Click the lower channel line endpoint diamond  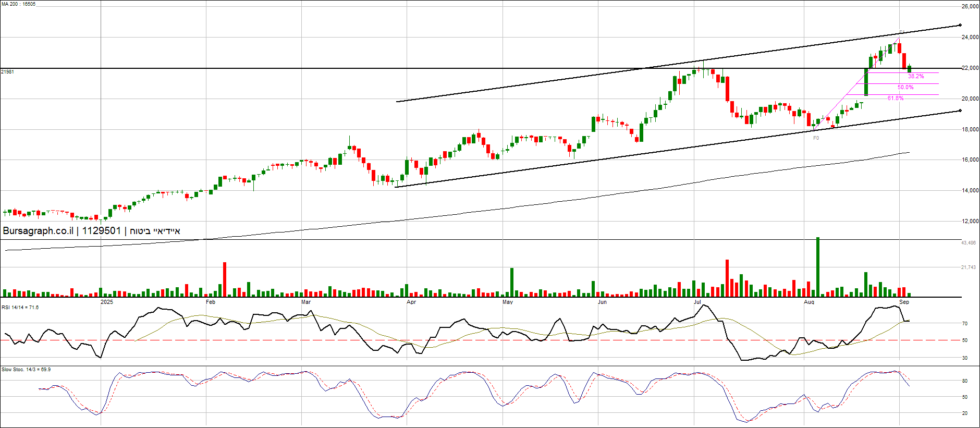960,111
